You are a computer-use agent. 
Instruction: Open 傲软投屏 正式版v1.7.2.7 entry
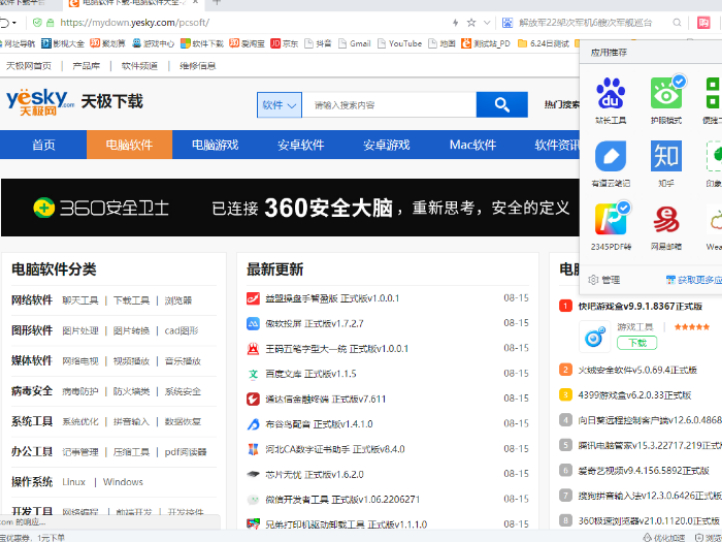pos(314,324)
